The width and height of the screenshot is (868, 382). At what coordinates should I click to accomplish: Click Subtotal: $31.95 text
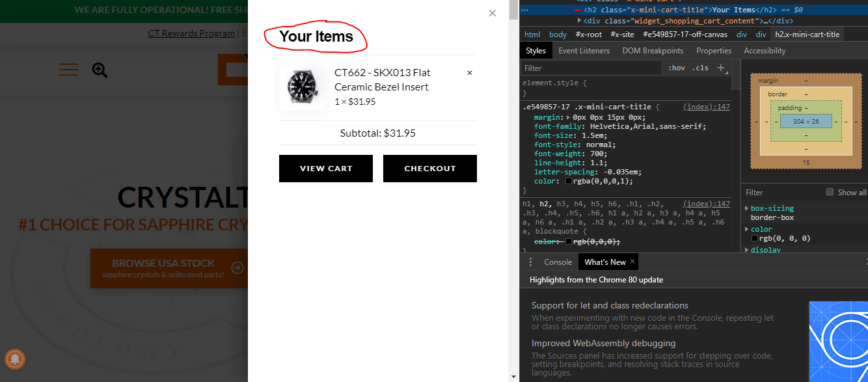[x=378, y=133]
